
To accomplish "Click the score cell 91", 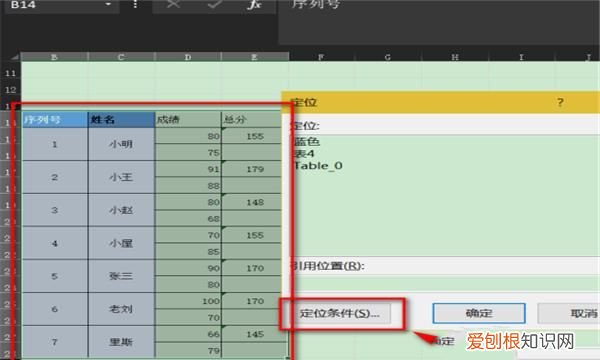I will click(188, 169).
